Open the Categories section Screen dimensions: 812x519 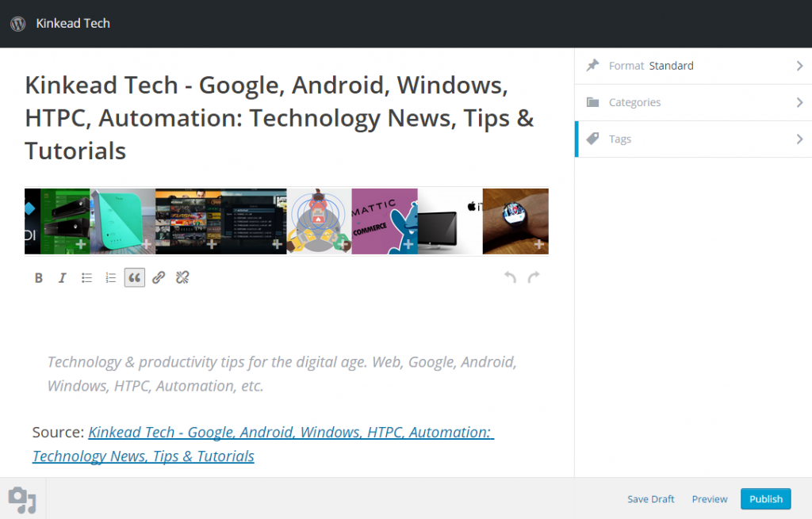point(636,102)
